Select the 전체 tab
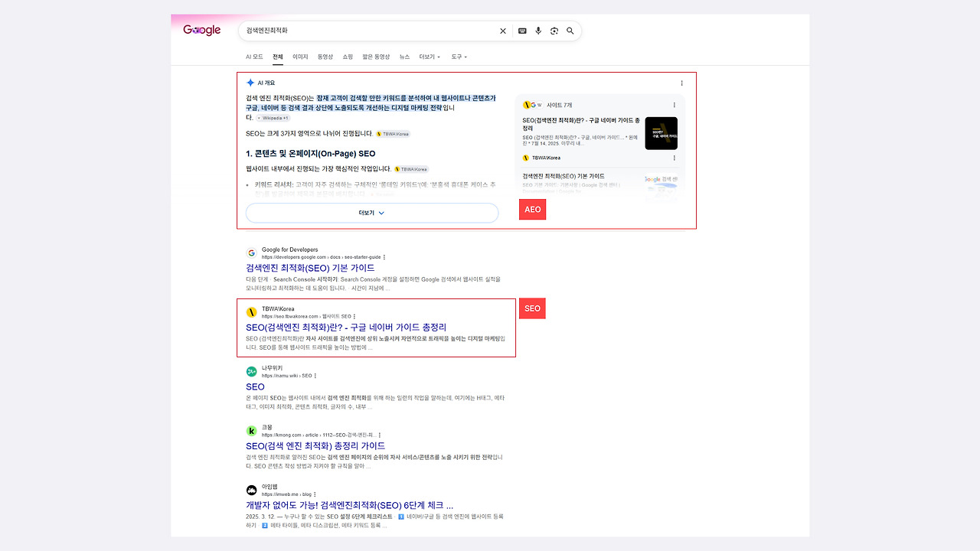Image resolution: width=980 pixels, height=551 pixels. [x=278, y=57]
